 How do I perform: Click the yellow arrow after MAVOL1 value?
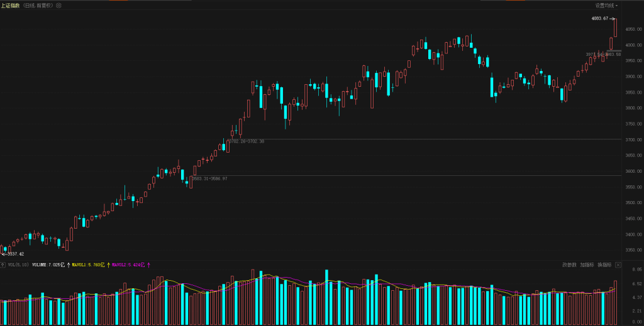coord(108,265)
